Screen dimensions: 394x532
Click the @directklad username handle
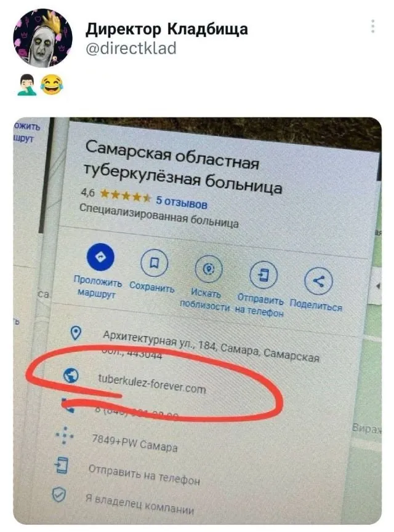click(x=131, y=48)
